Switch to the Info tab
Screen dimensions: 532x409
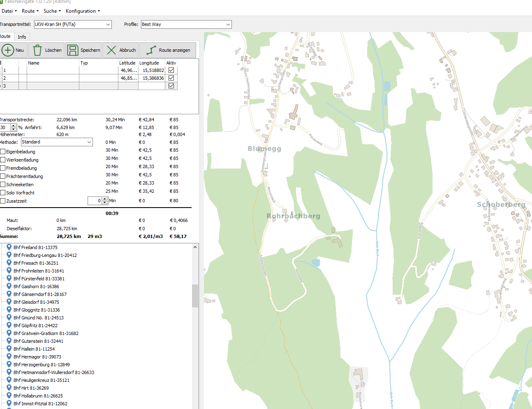[22, 37]
